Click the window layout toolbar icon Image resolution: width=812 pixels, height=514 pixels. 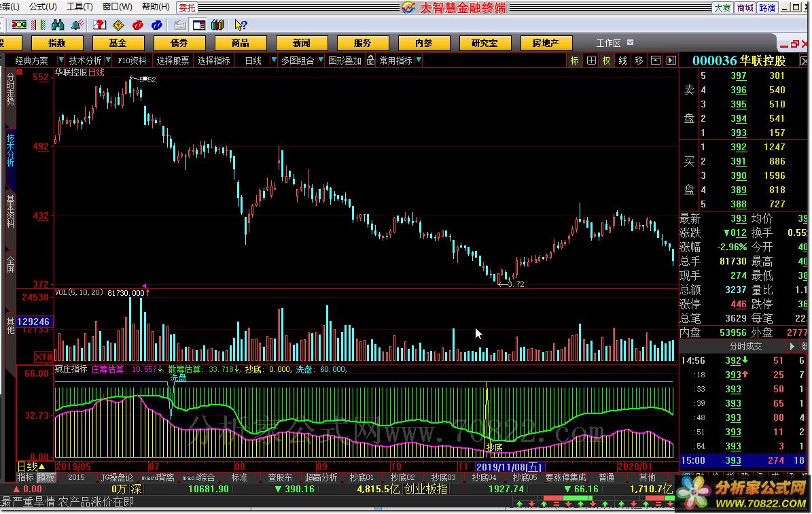[x=199, y=25]
